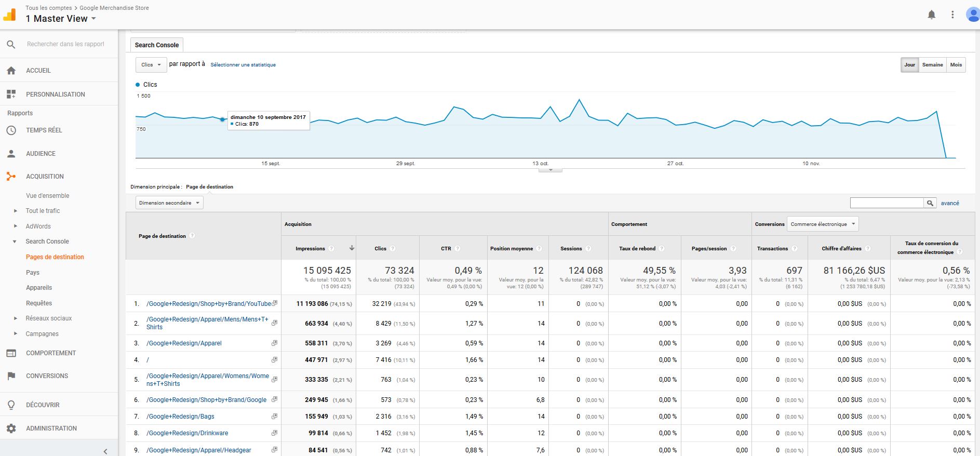This screenshot has width=980, height=456.
Task: Open the Commerce électronique conversions dropdown
Action: click(x=823, y=224)
